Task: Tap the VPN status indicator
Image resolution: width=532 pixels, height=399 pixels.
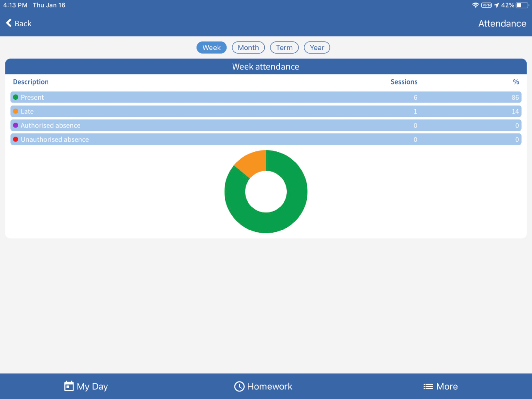Action: tap(486, 5)
